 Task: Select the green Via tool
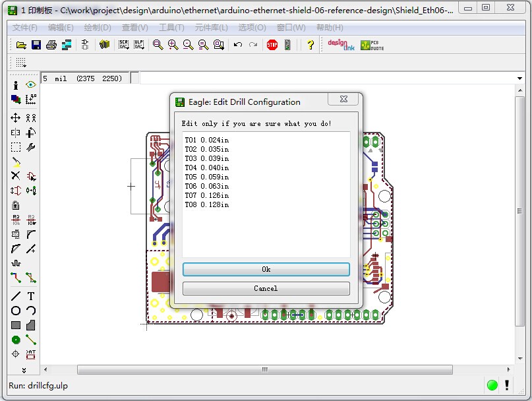click(x=15, y=340)
